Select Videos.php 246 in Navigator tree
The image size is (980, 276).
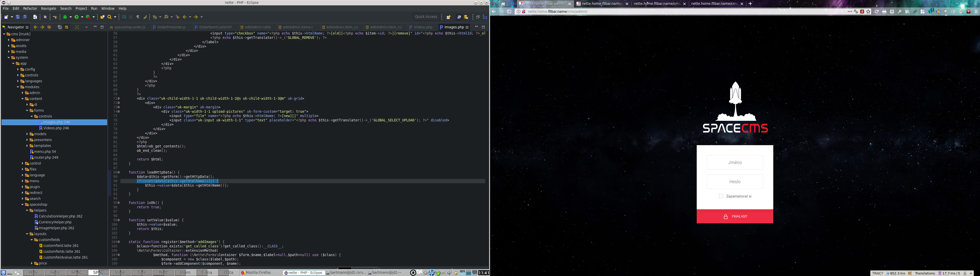click(56, 128)
